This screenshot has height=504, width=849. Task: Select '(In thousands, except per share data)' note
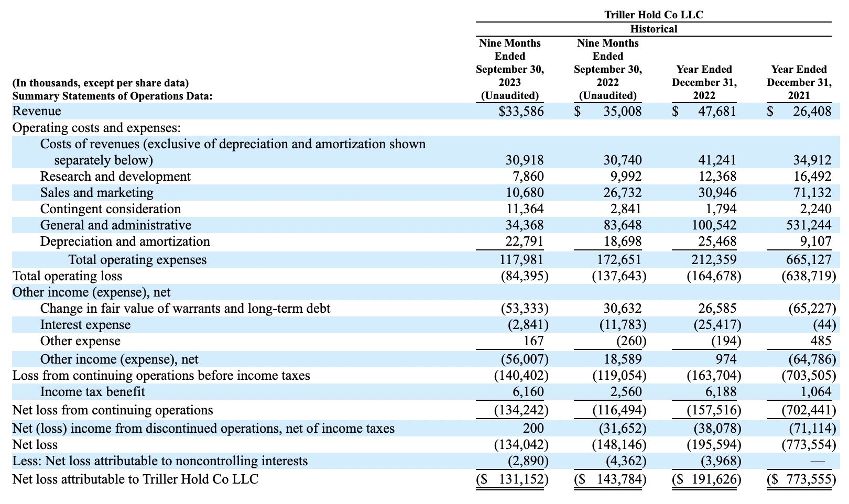pyautogui.click(x=101, y=83)
